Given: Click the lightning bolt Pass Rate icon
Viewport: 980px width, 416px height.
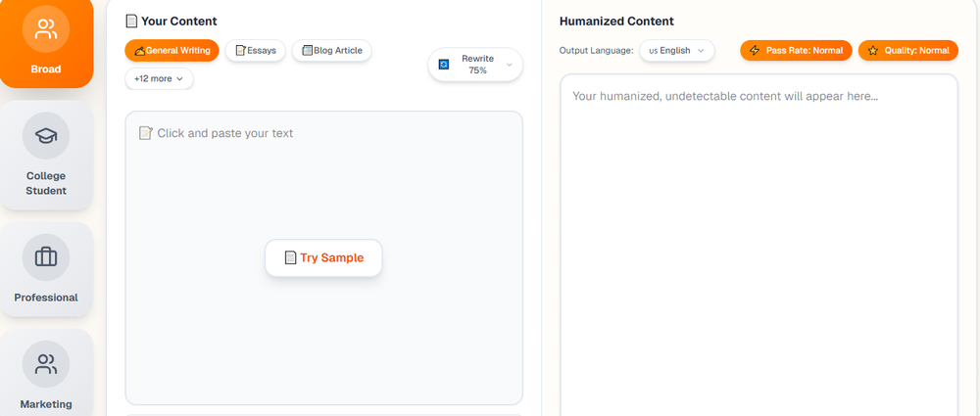Looking at the screenshot, I should 755,50.
